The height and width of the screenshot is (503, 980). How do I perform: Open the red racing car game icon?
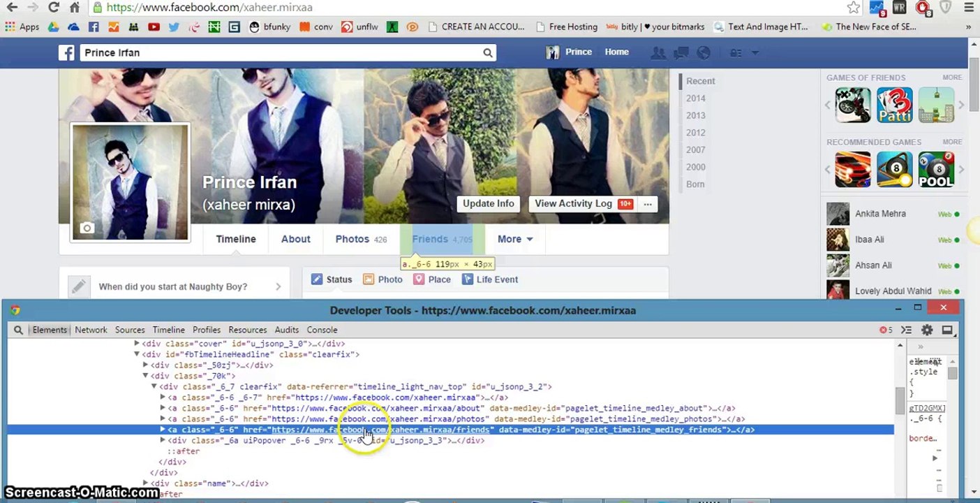(853, 170)
